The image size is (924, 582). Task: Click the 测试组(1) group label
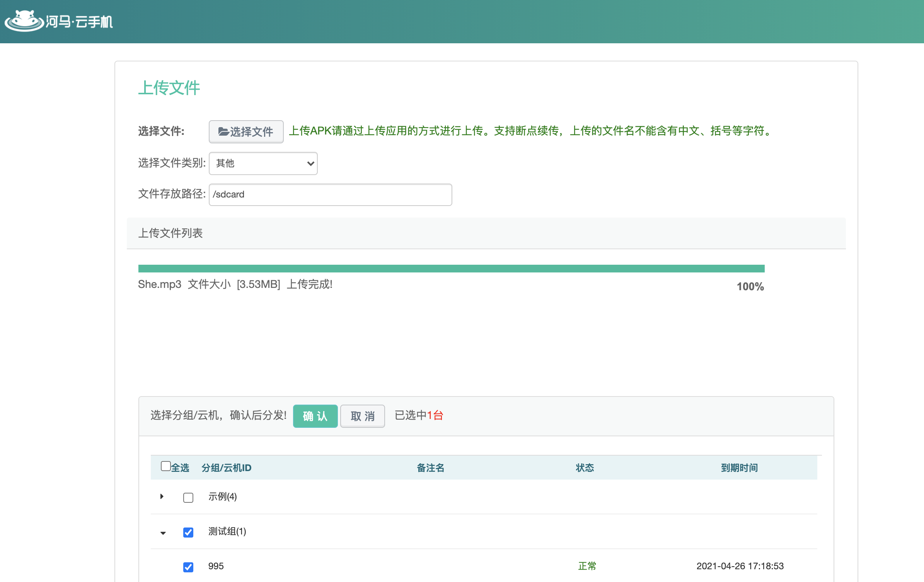click(227, 531)
